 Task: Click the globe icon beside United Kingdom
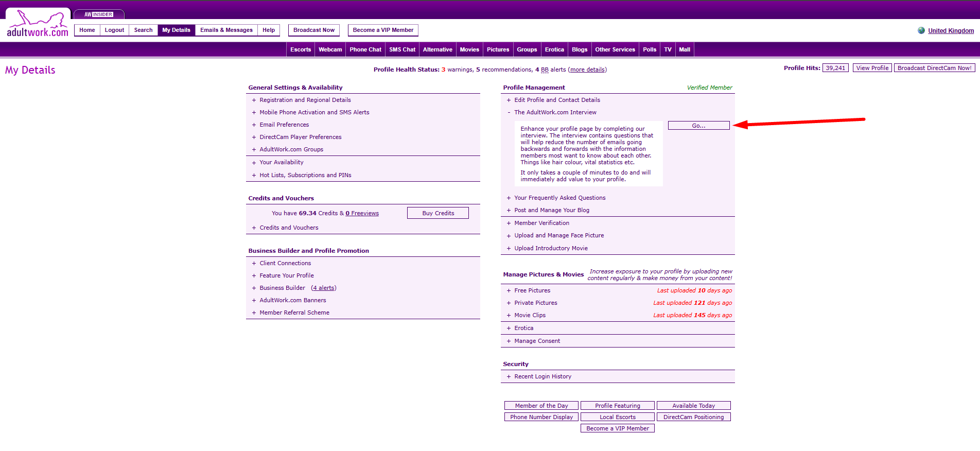coord(921,30)
